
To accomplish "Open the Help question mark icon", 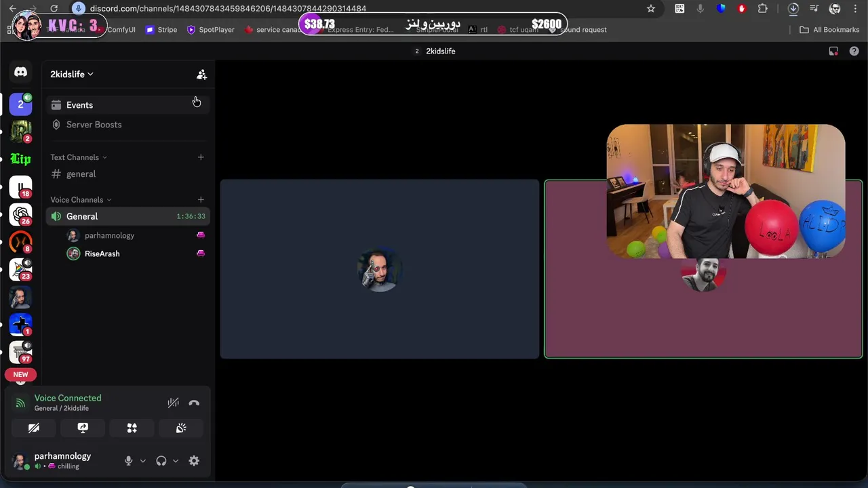I will pos(854,51).
